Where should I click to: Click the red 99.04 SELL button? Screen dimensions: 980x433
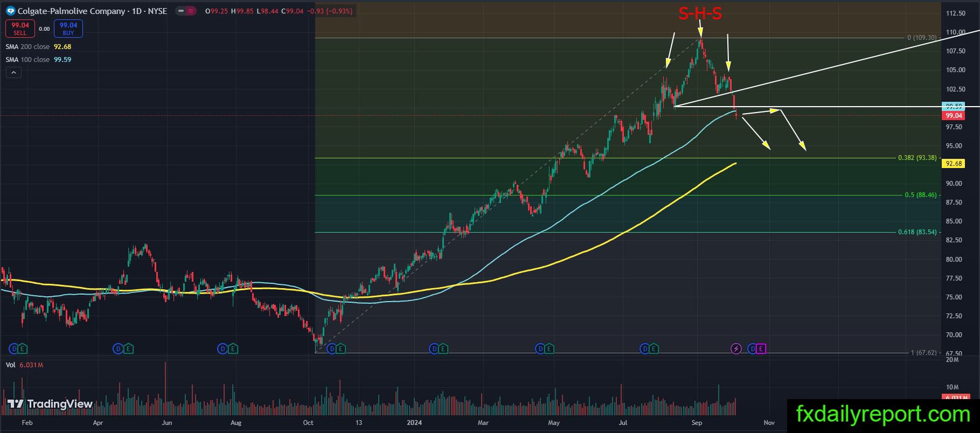(20, 29)
